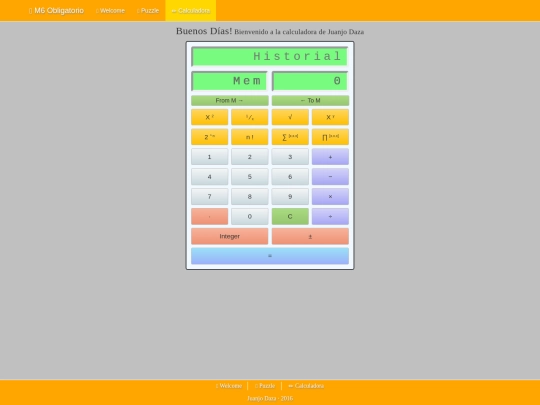Open the Welcome link in the footer
Screen dimensions: 540x405
(229, 386)
